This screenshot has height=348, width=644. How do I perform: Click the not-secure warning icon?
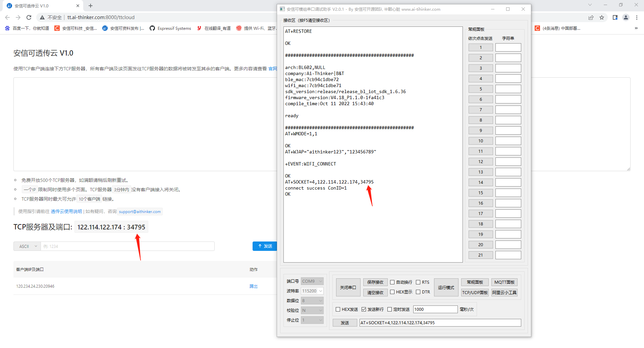pyautogui.click(x=42, y=17)
